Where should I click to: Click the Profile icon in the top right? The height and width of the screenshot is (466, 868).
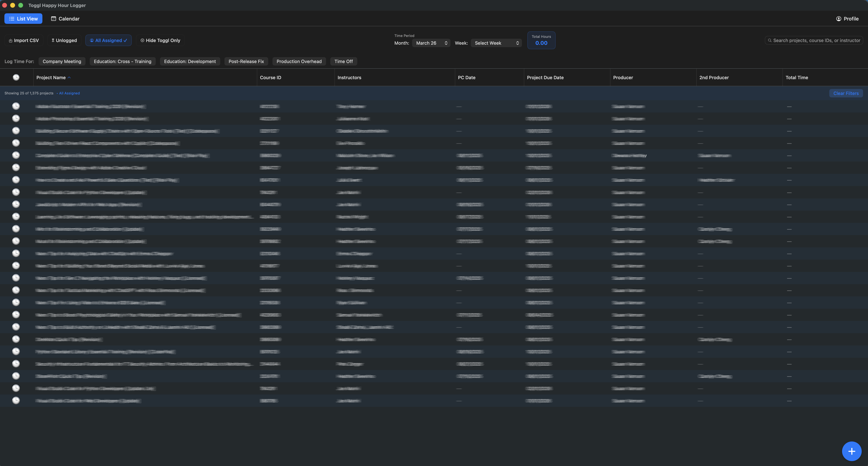click(x=839, y=19)
